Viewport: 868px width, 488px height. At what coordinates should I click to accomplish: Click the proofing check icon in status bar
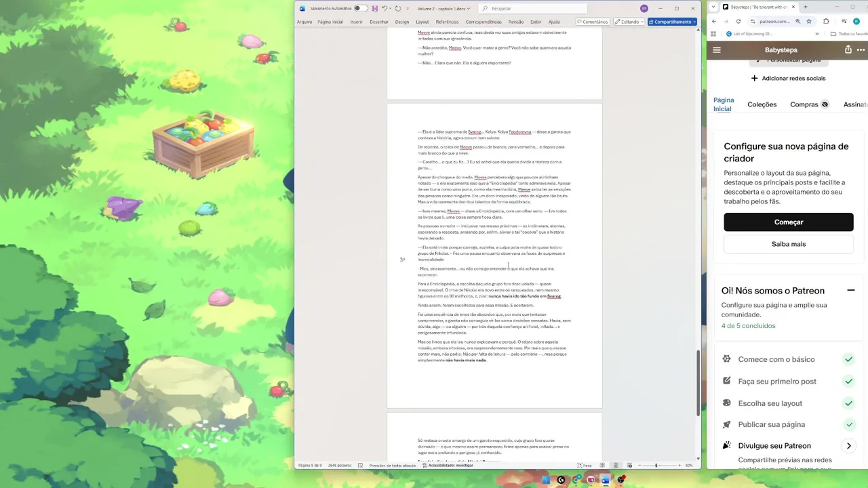click(x=360, y=466)
